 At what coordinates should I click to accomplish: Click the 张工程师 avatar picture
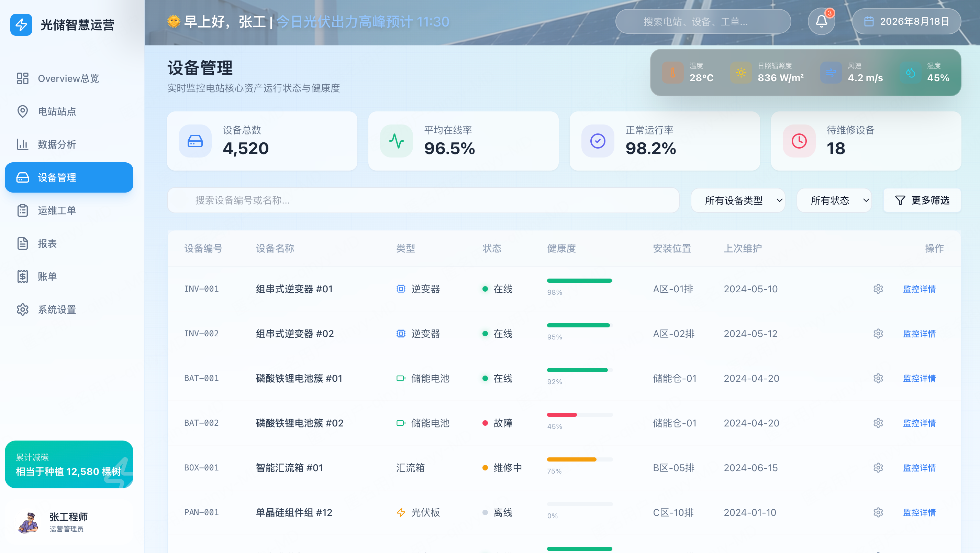[28, 522]
